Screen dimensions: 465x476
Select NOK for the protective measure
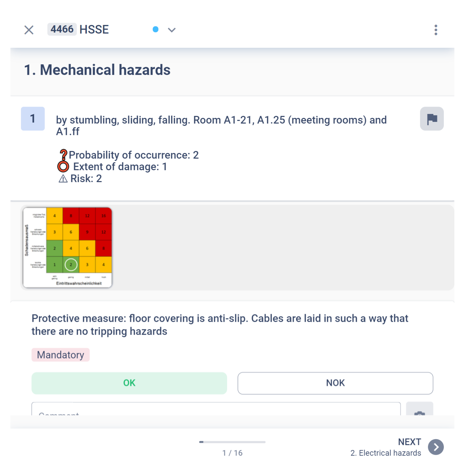(335, 383)
